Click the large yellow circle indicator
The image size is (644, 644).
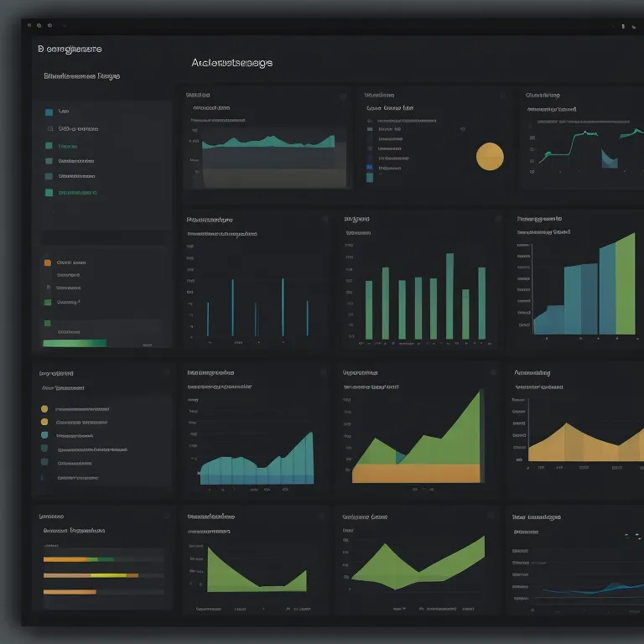[x=490, y=156]
